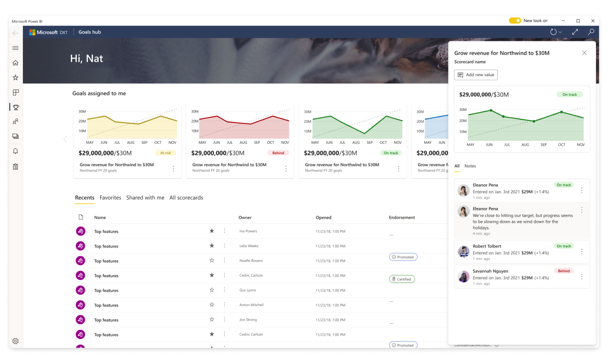
Task: Turn off the New look toggle
Action: coord(515,20)
